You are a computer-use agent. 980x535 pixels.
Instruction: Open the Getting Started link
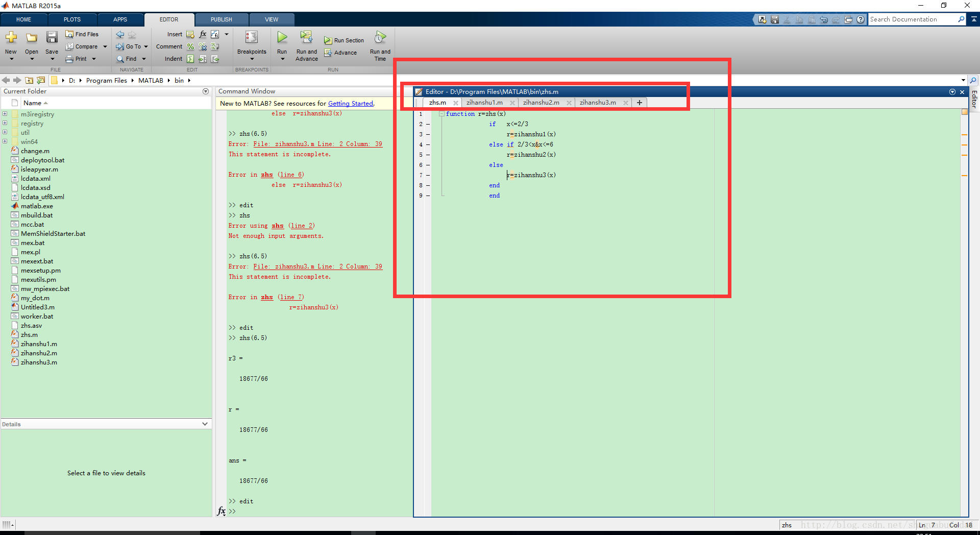click(350, 103)
